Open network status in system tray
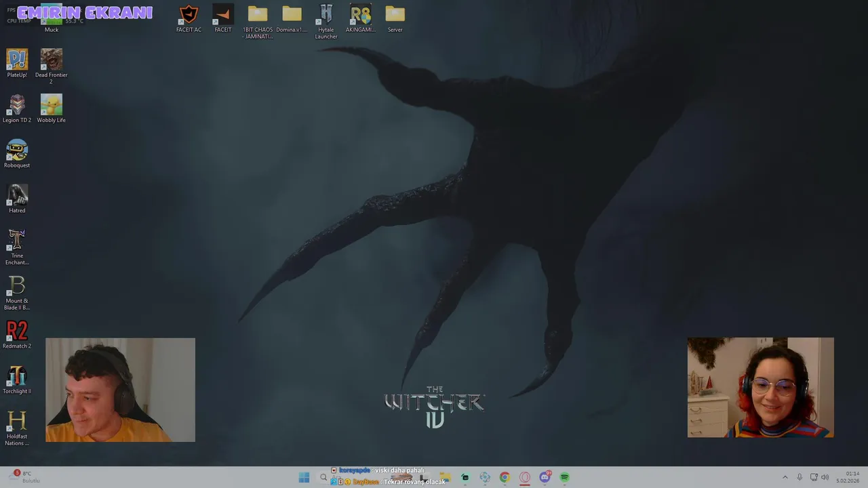Screen dimensions: 868x488 tap(814, 477)
